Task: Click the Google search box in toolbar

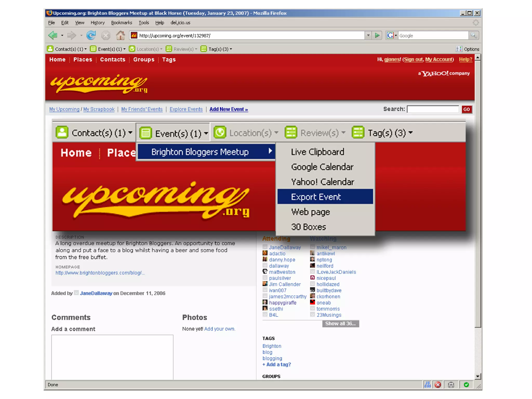Action: (x=433, y=35)
